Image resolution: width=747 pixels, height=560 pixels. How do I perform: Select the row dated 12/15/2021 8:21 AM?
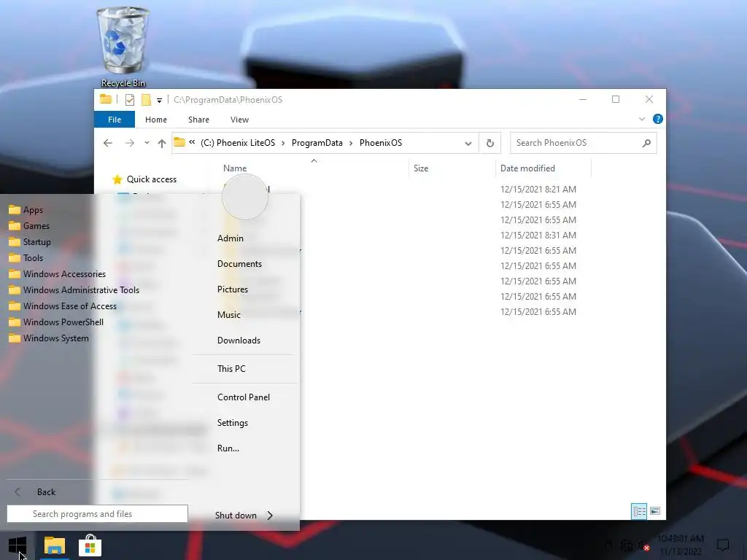[x=538, y=189]
